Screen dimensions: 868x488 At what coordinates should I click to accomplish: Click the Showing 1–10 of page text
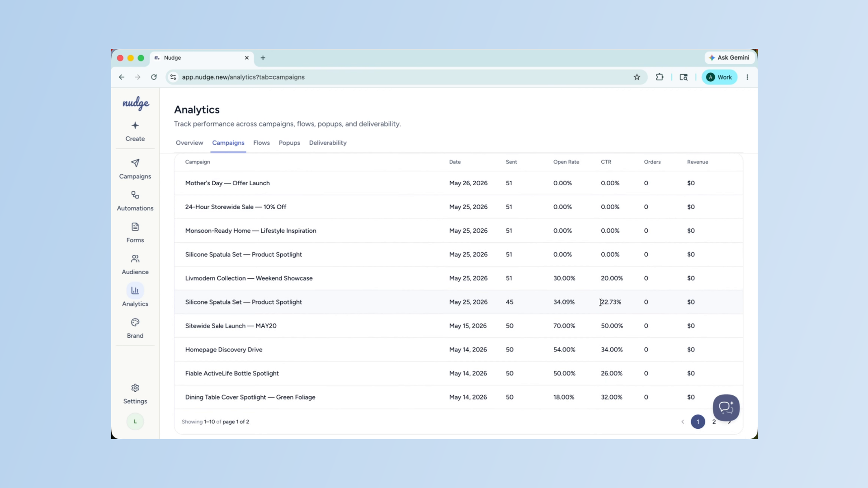[x=215, y=422]
